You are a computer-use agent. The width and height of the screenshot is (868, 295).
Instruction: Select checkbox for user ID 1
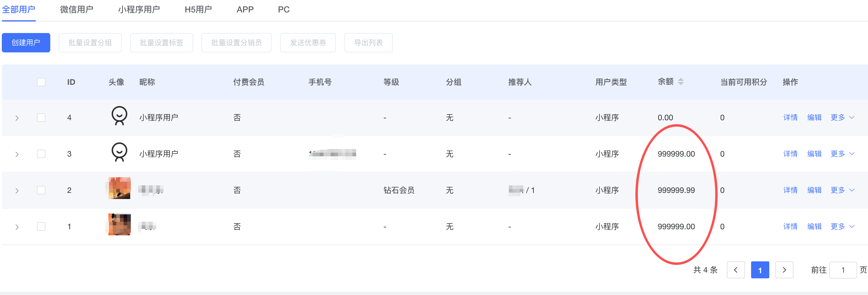pyautogui.click(x=41, y=227)
